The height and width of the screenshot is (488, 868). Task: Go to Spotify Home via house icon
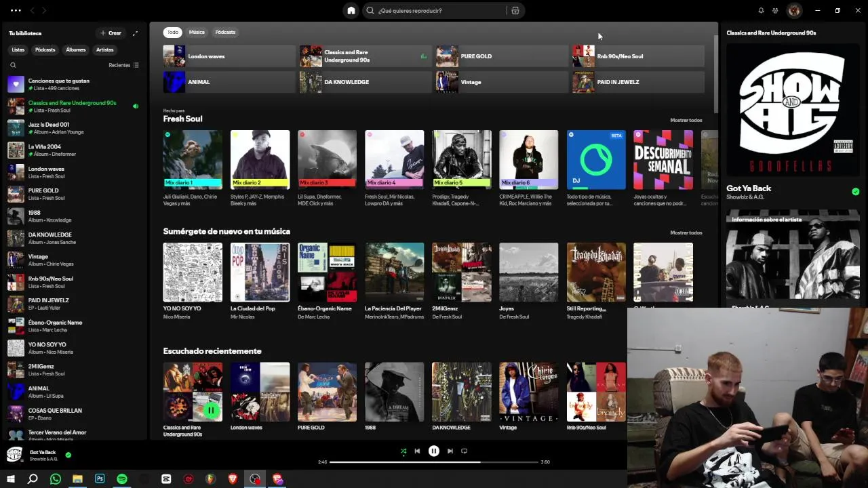pos(351,10)
